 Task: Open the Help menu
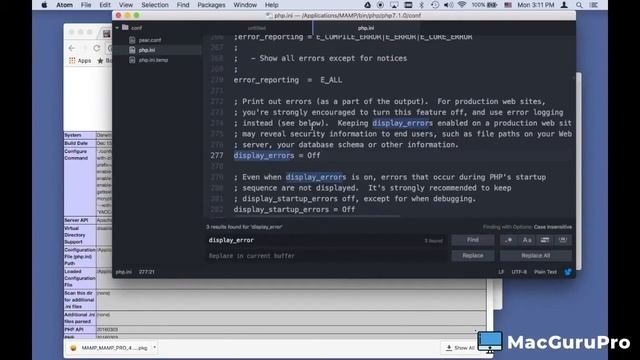pyautogui.click(x=271, y=5)
